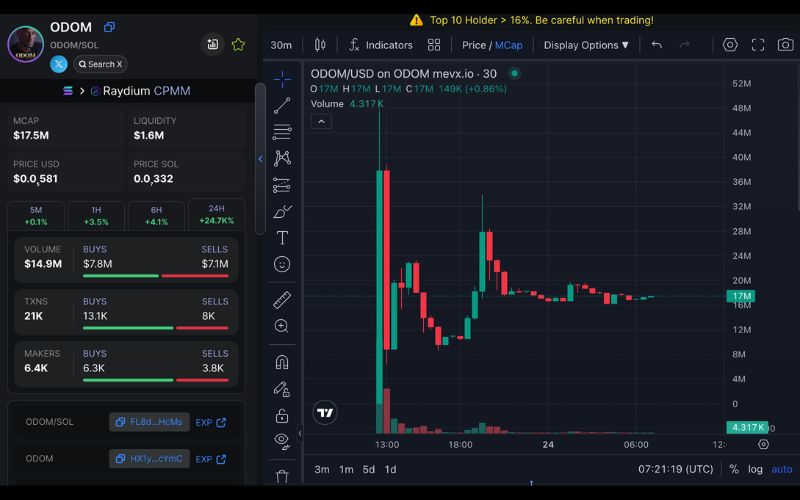Set chart range to 5d
The width and height of the screenshot is (800, 500).
pyautogui.click(x=368, y=469)
